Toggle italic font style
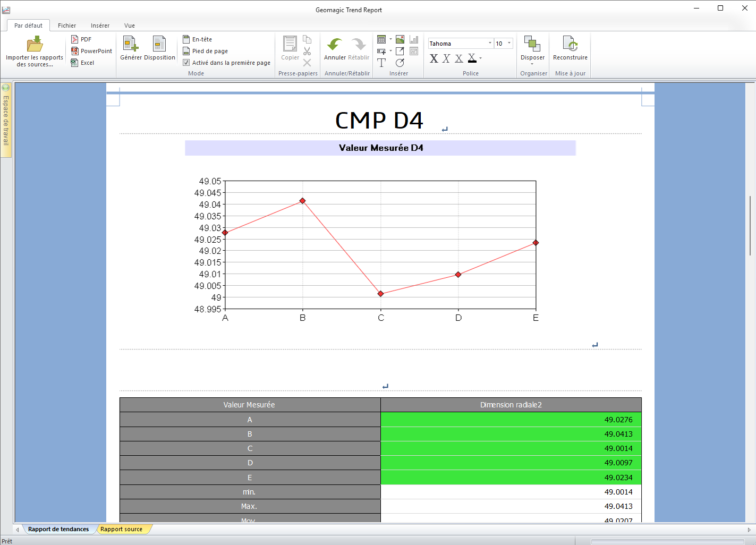 point(446,58)
